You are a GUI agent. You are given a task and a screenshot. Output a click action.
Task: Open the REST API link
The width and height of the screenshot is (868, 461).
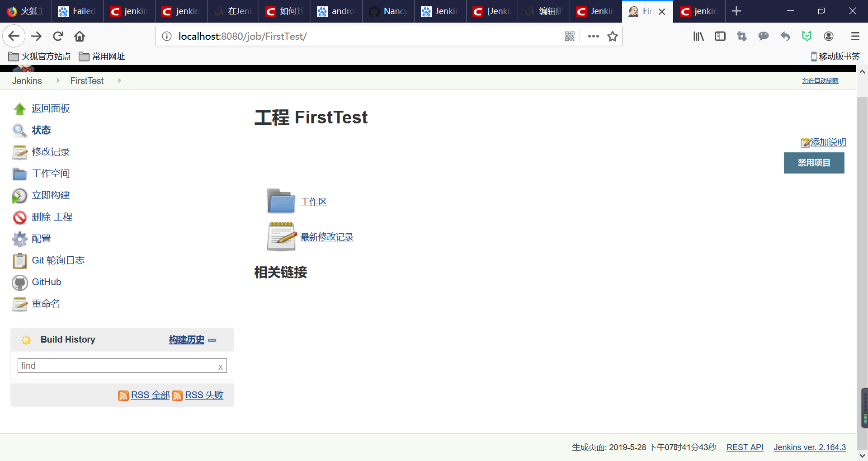745,447
